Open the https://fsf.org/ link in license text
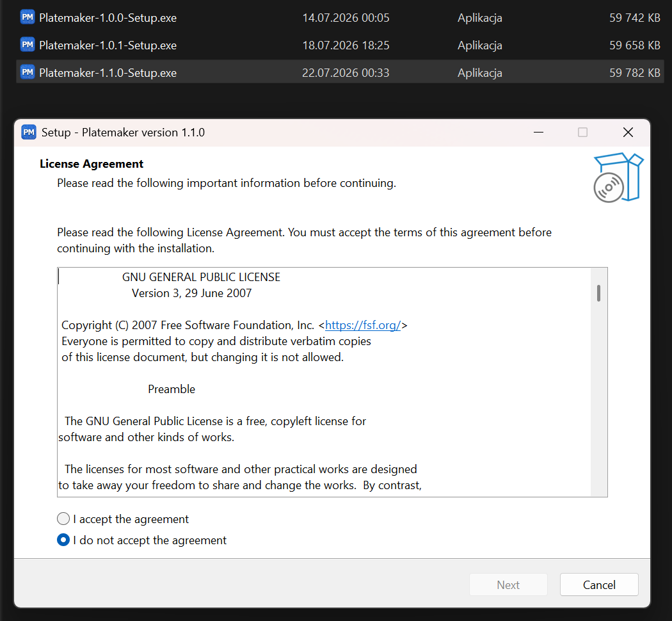This screenshot has width=672, height=621. (x=363, y=325)
